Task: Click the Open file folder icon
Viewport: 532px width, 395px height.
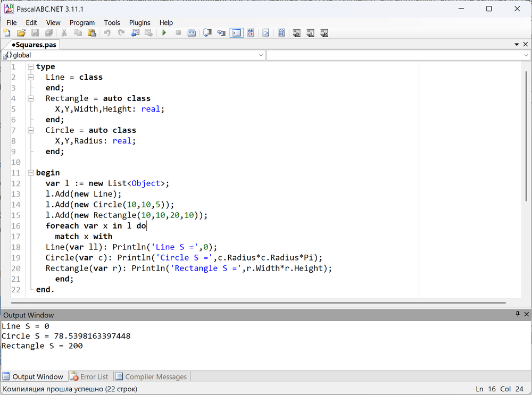Action: click(x=21, y=33)
